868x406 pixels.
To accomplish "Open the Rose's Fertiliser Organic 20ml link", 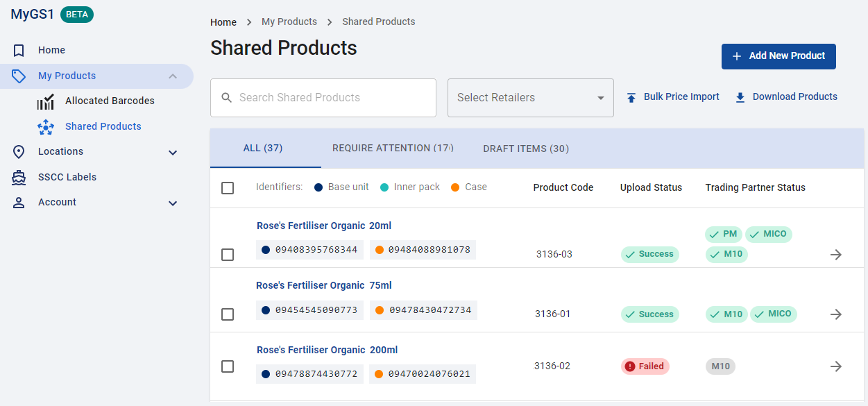I will [x=324, y=226].
